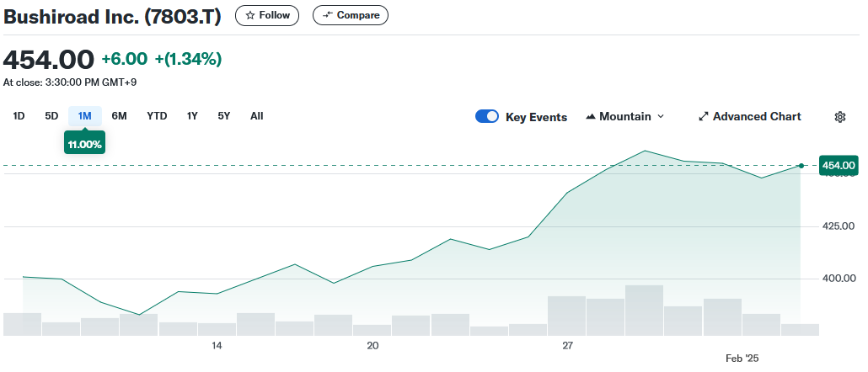Open the Advanced Chart link
The height and width of the screenshot is (372, 868).
tap(756, 117)
